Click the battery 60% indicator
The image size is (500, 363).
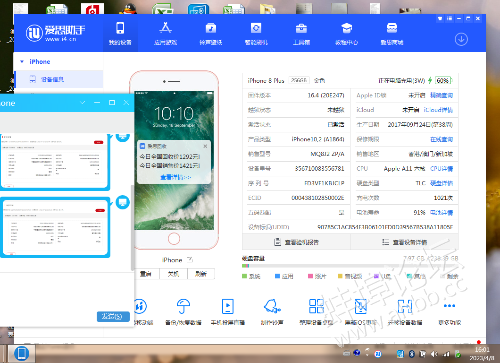[x=443, y=80]
